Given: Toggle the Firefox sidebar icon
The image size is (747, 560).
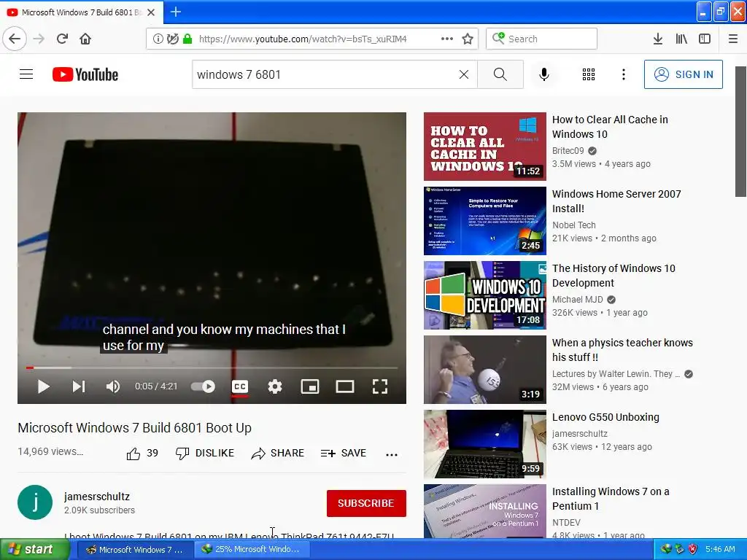Looking at the screenshot, I should pos(705,39).
